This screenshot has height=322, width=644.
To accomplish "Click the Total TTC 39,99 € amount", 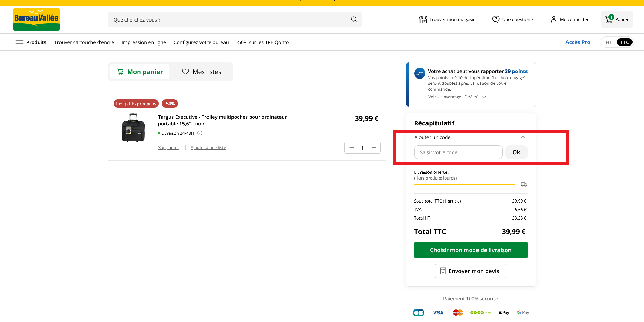I will tap(514, 232).
